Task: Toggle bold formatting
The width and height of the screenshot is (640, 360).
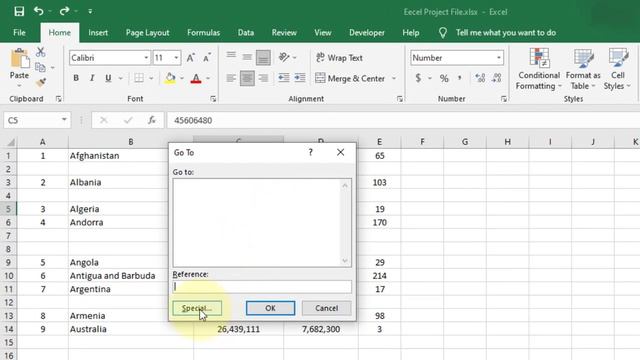Action: click(76, 78)
